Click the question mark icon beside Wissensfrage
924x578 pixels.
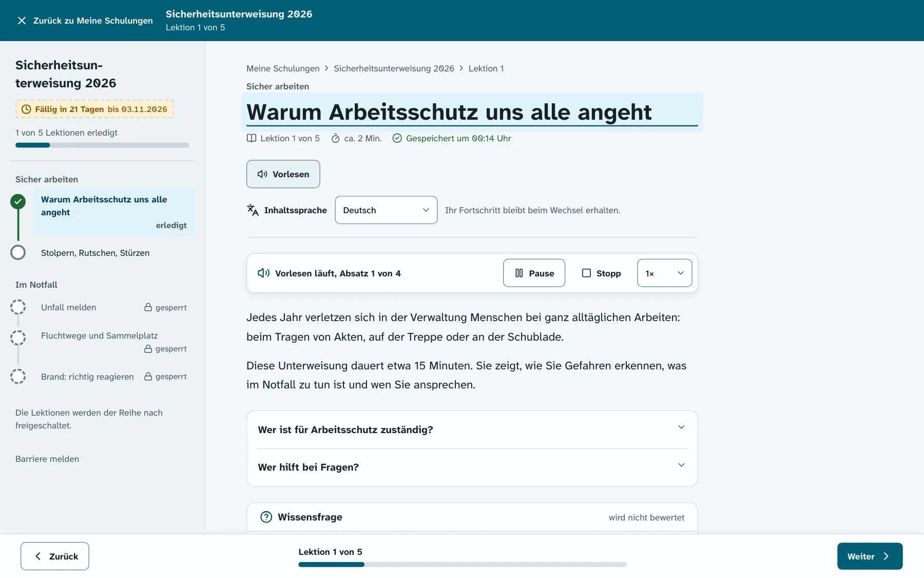click(x=266, y=517)
